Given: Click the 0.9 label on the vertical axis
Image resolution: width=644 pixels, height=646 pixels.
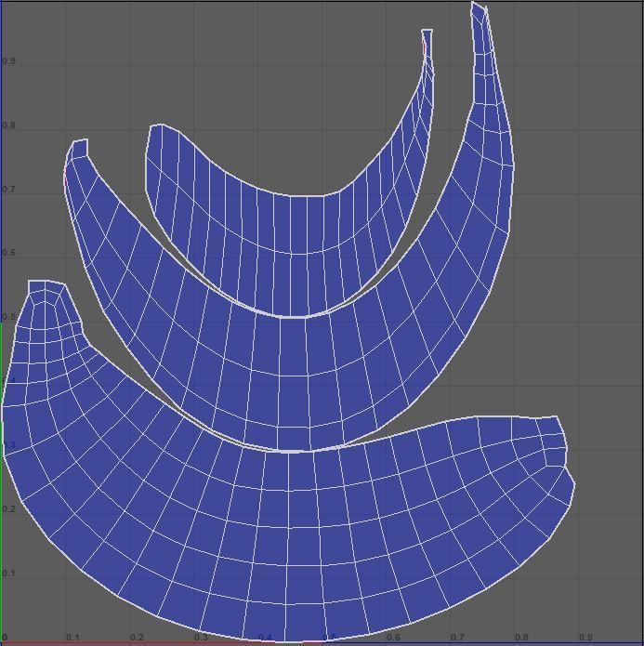Looking at the screenshot, I should click(8, 61).
